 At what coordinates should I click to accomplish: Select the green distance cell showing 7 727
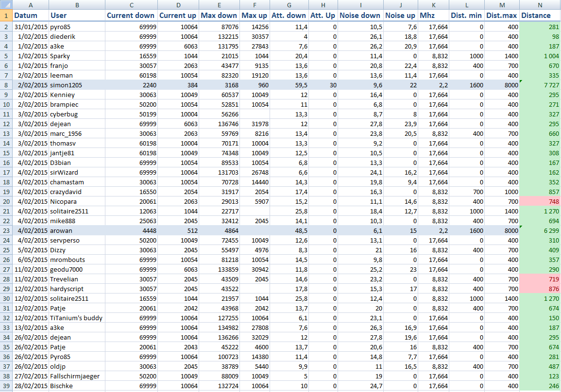[x=540, y=85]
